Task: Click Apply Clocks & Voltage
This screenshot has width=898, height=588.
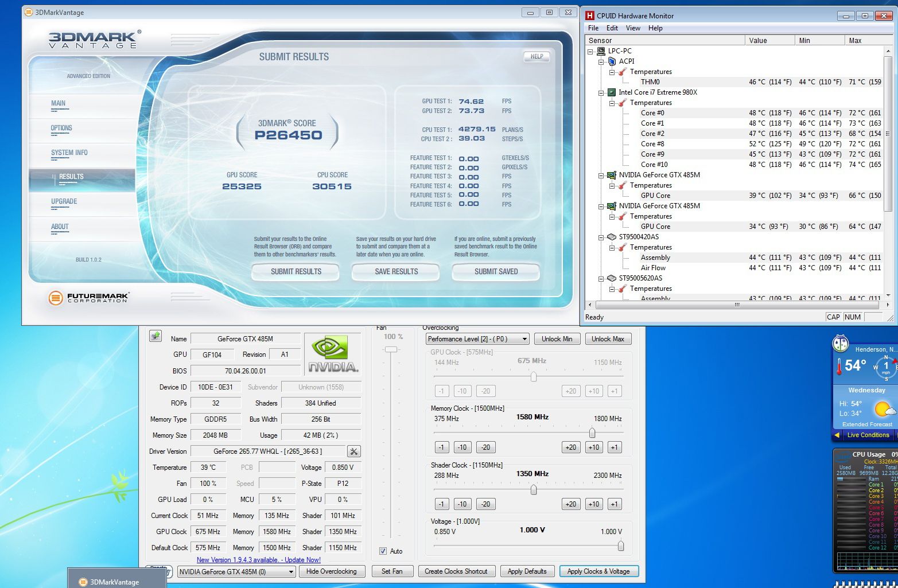Action: 598,571
